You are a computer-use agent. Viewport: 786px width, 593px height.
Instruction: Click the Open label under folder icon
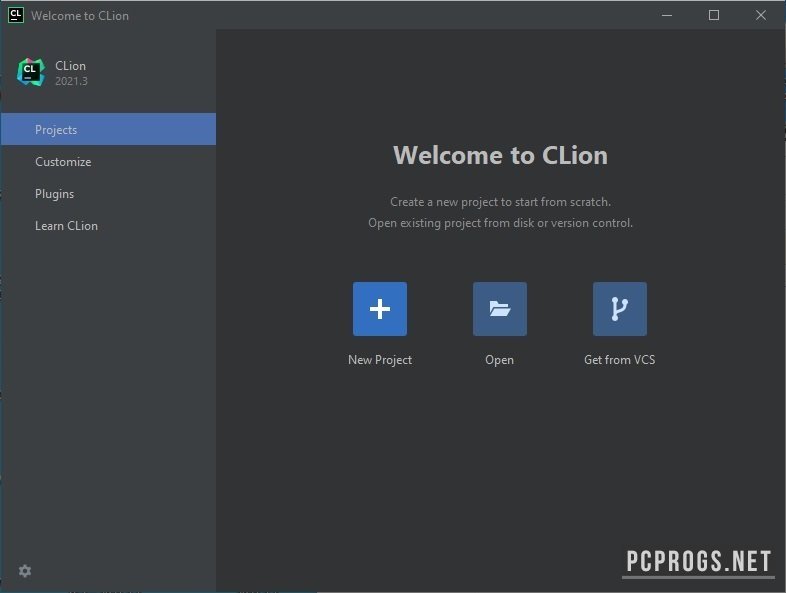point(499,360)
